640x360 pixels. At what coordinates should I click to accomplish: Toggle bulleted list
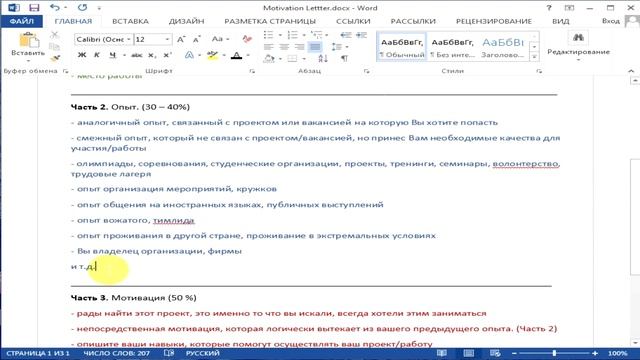click(269, 35)
